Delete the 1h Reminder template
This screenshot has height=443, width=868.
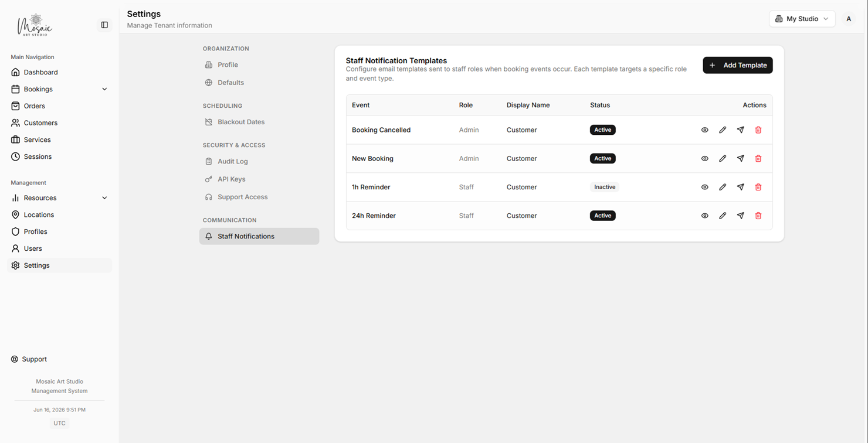758,188
